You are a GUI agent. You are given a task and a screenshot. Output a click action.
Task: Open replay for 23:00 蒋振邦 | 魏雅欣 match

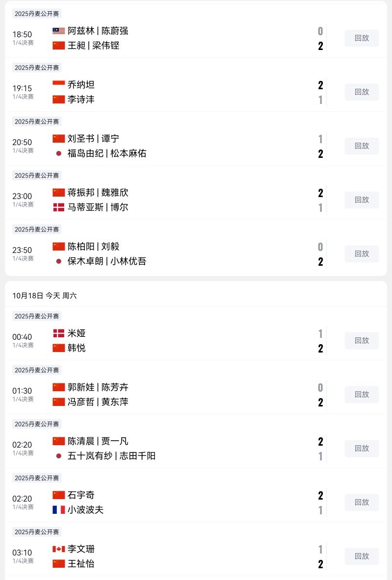point(362,200)
